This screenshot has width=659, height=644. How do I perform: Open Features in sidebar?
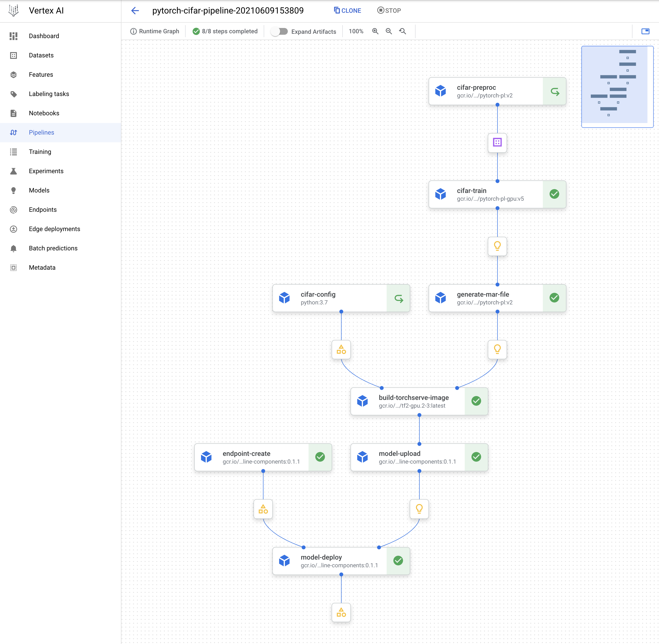(x=61, y=75)
